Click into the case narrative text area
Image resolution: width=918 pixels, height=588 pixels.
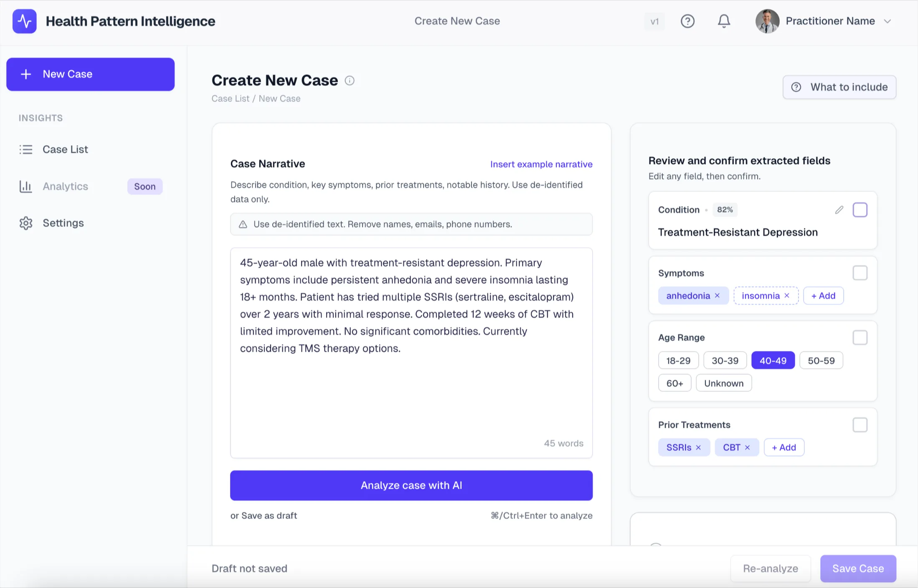(x=411, y=388)
